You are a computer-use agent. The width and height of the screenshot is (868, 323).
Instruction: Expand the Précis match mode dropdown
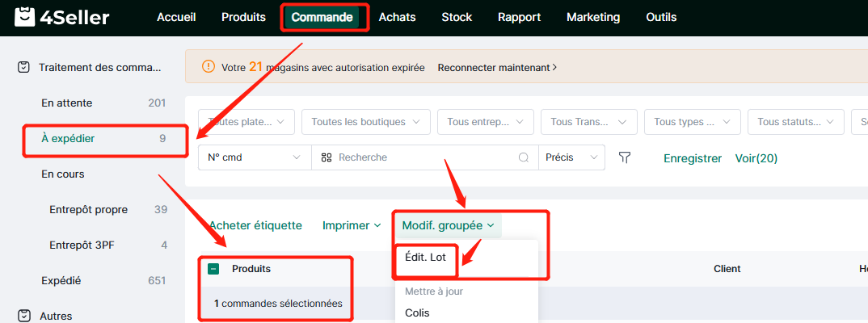[x=571, y=157]
